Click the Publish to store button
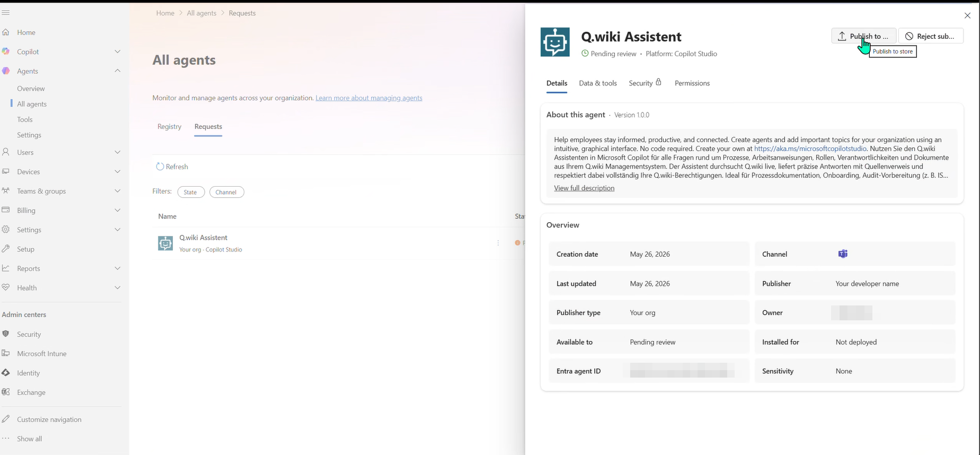This screenshot has height=455, width=980. (x=863, y=36)
